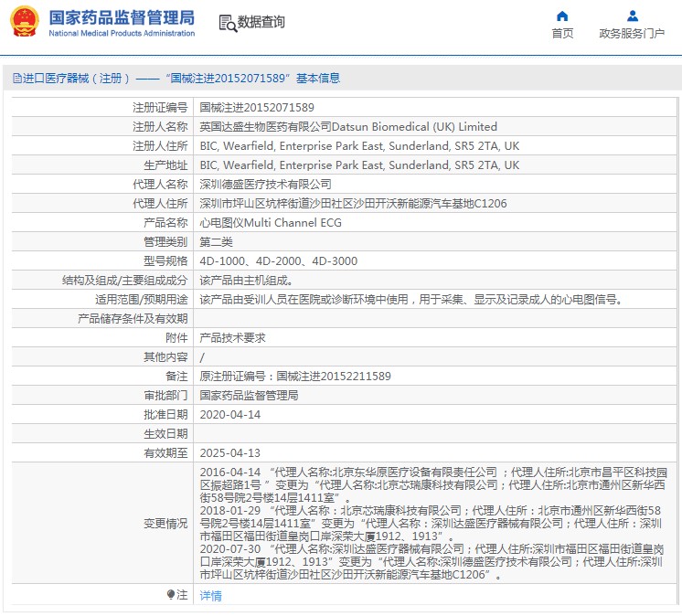
Task: Select product name 心电图仪Multi Channel ECG
Action: point(271,223)
